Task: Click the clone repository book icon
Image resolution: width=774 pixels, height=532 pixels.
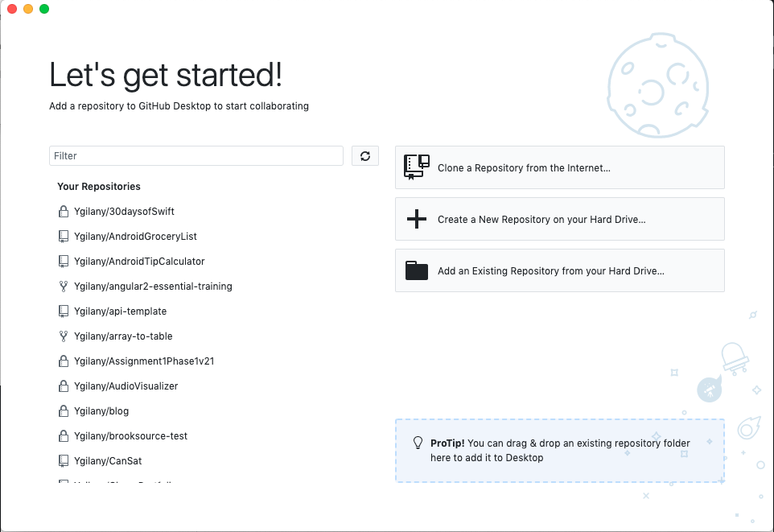Action: 417,167
